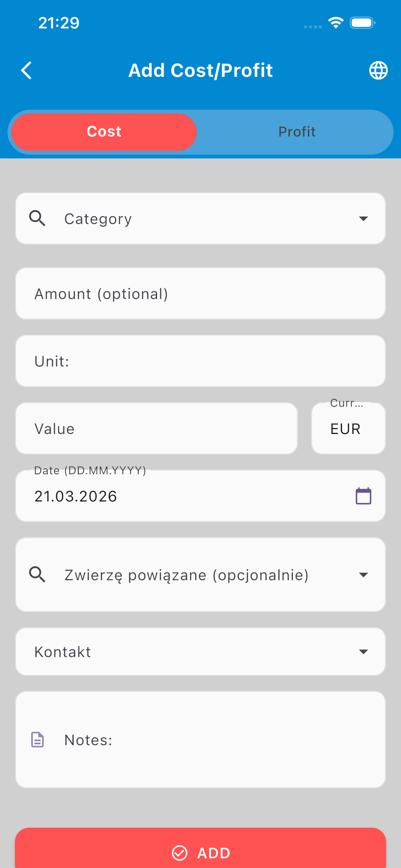
Task: Click the Notes document icon
Action: click(x=37, y=740)
